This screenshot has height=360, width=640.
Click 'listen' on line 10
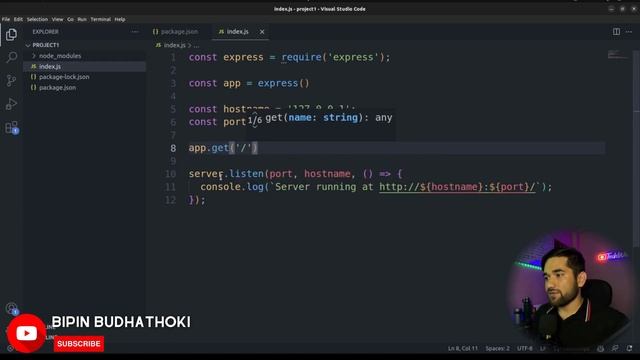tap(246, 174)
